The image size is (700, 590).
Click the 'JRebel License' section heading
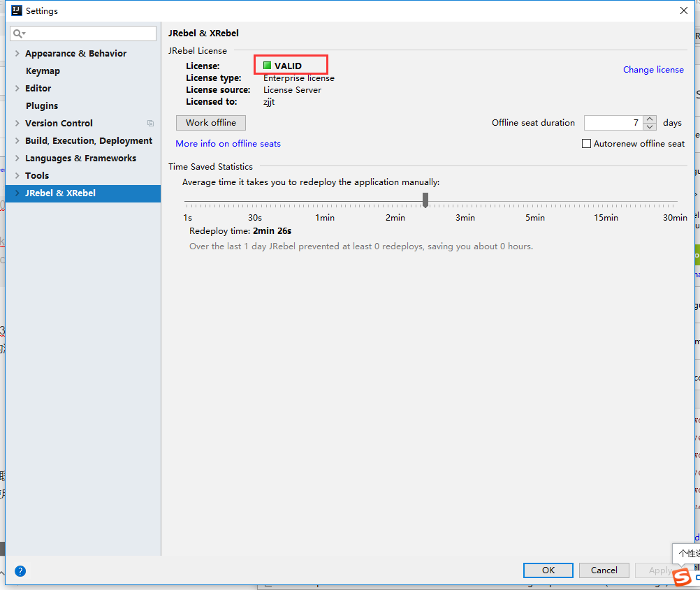(x=197, y=51)
